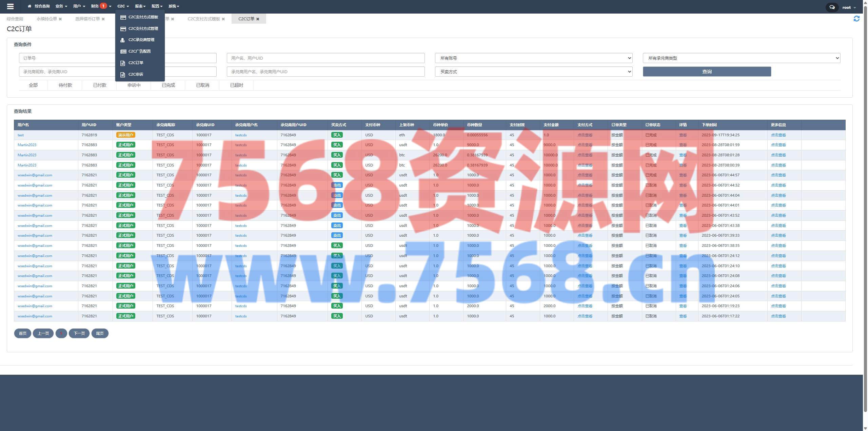868x431 pixels.
Task: Select the 待付款 filter tab
Action: point(65,85)
